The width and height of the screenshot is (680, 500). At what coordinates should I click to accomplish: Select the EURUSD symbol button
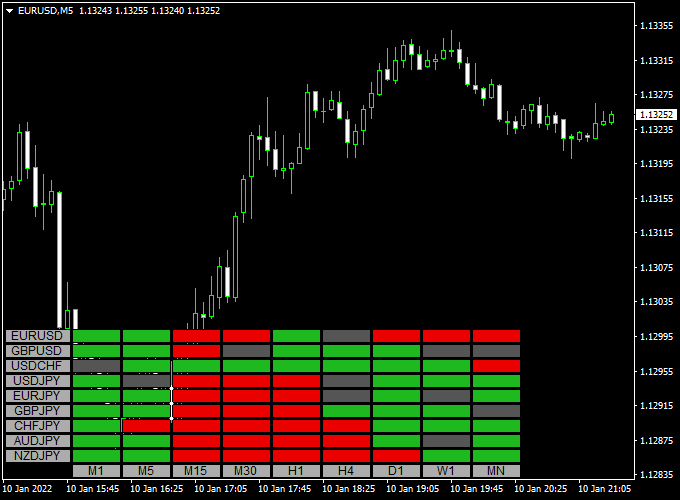38,336
